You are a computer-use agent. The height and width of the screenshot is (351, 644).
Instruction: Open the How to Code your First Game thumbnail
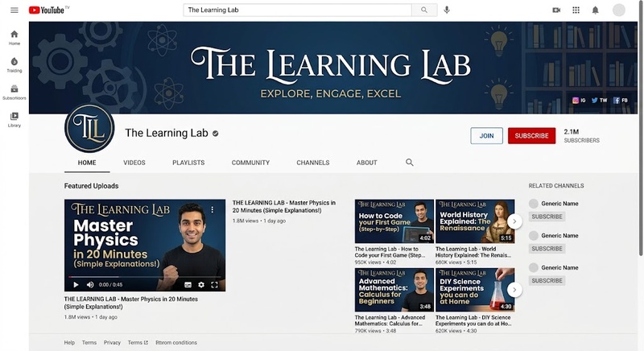click(x=394, y=221)
